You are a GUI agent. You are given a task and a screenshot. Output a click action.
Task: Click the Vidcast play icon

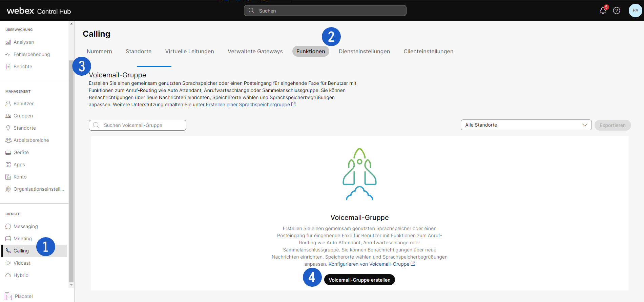(8, 263)
